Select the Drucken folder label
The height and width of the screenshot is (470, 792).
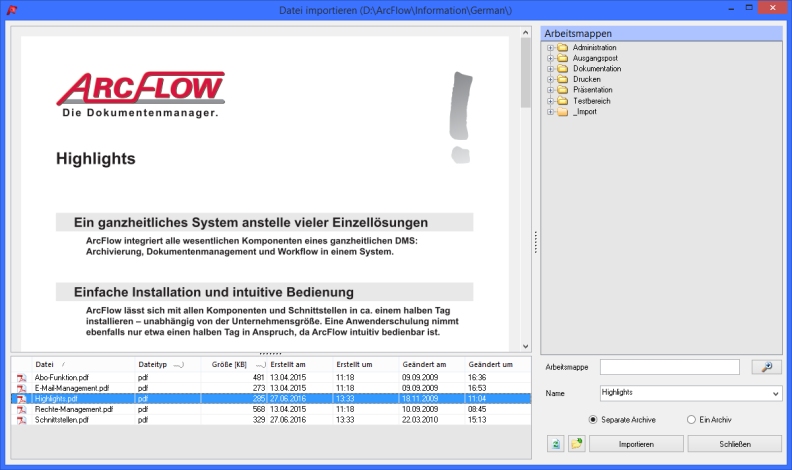click(x=586, y=79)
